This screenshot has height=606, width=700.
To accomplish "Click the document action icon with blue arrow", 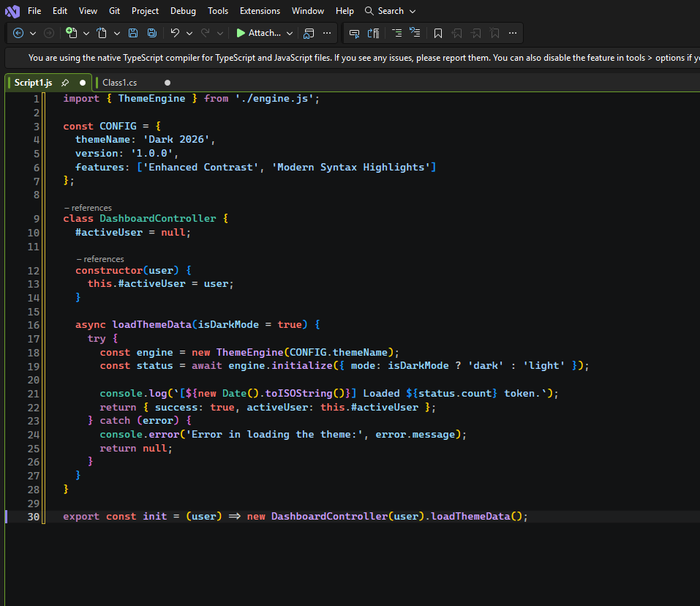I will coord(373,33).
